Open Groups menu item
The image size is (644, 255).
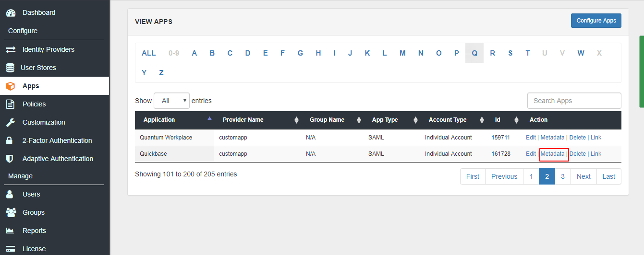[34, 212]
